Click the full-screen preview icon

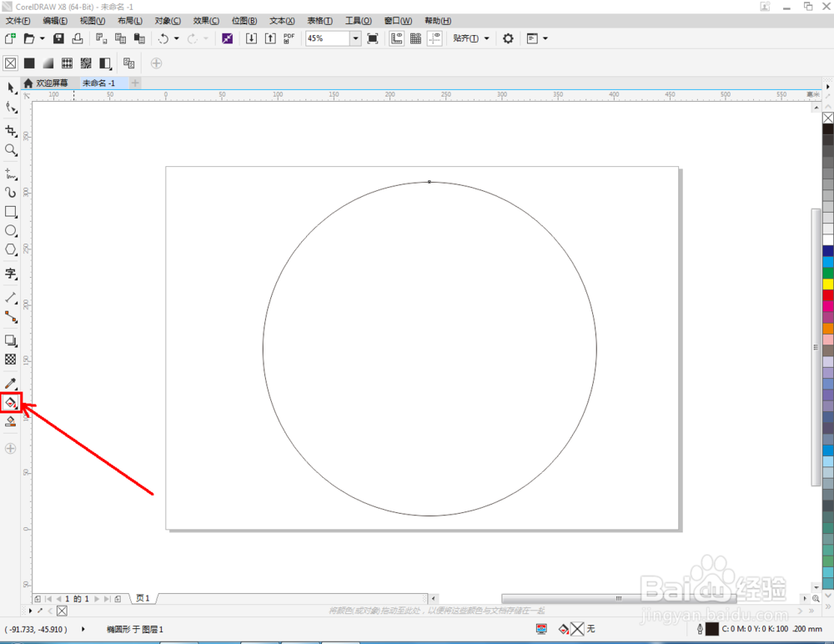click(x=372, y=38)
